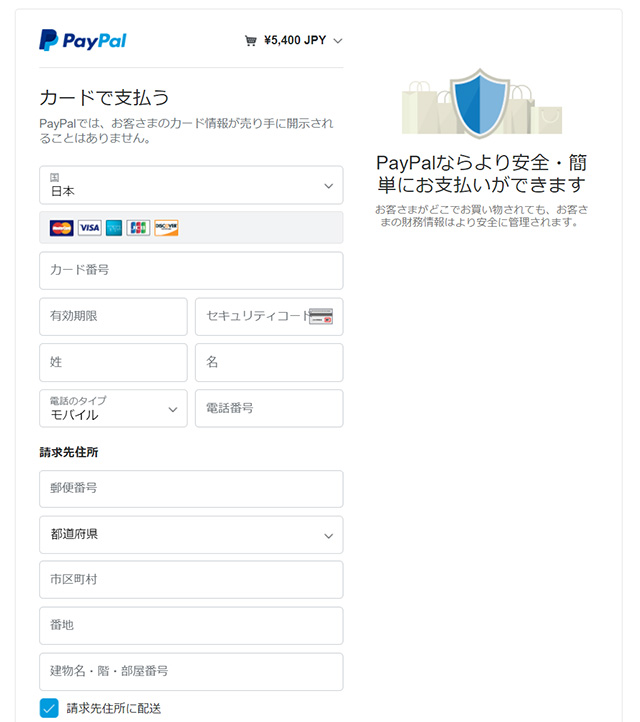Click the Discover card logo
Screen dimensions: 640x722
pyautogui.click(x=166, y=227)
